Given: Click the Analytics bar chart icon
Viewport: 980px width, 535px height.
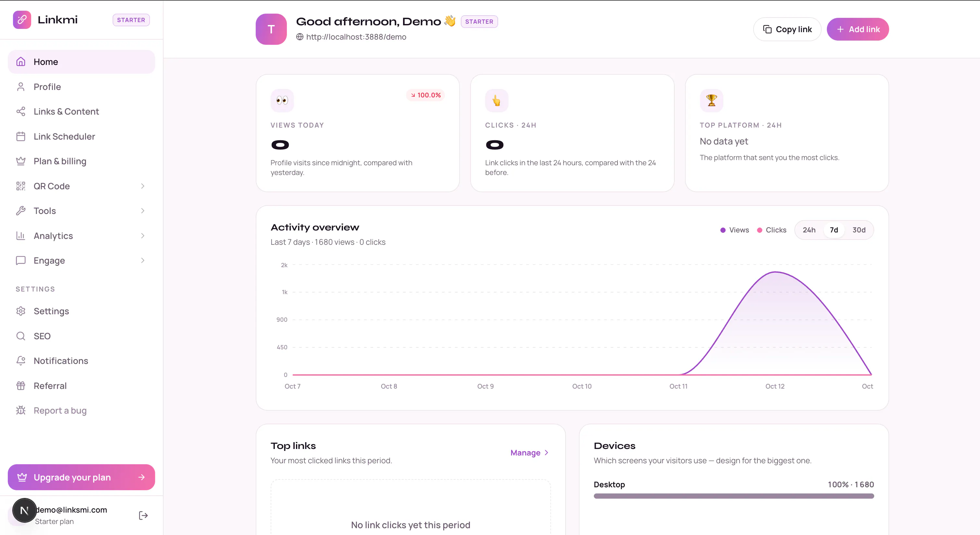Looking at the screenshot, I should pyautogui.click(x=21, y=236).
